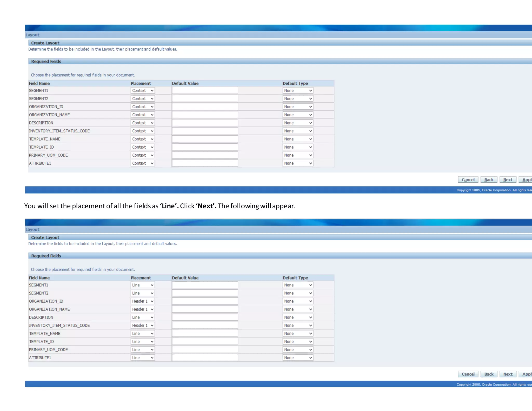Click Next button in bottom form
This screenshot has width=532, height=411.
508,374
